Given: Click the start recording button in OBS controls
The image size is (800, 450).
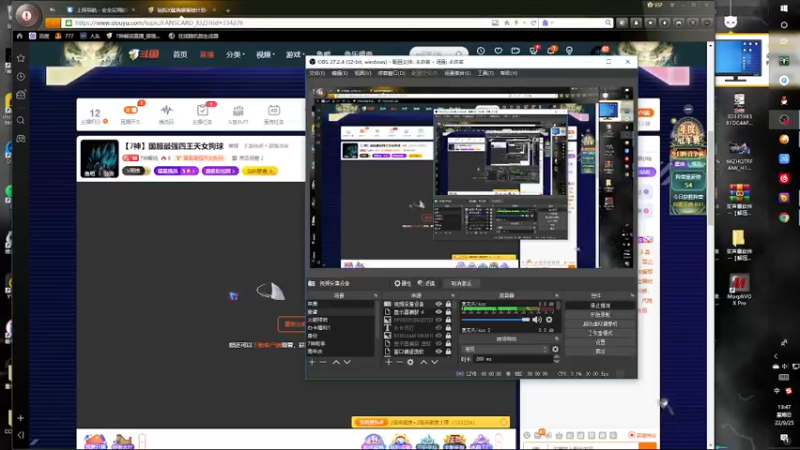Looking at the screenshot, I should click(600, 315).
